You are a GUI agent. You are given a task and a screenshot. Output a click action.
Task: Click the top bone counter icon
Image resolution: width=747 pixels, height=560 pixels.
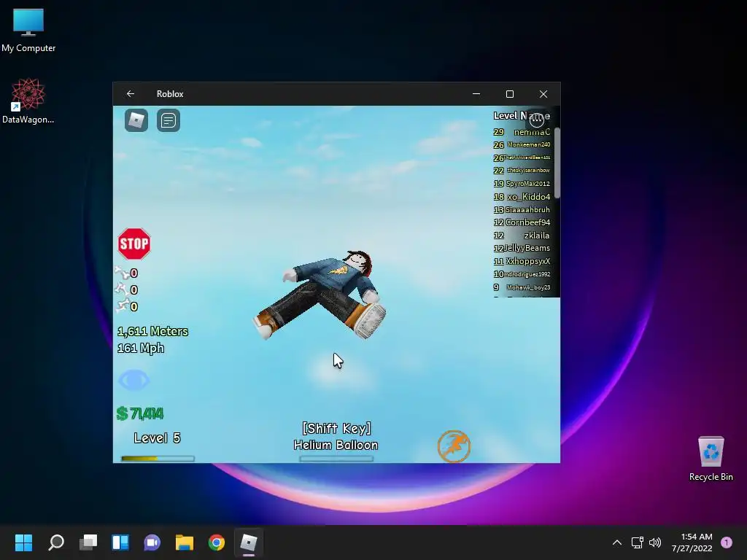[122, 273]
